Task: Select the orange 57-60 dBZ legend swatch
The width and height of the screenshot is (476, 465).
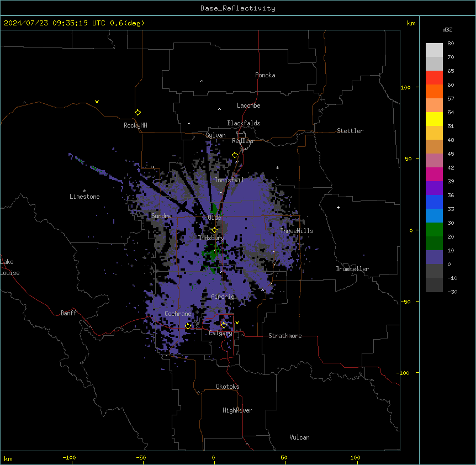Action: (434, 91)
